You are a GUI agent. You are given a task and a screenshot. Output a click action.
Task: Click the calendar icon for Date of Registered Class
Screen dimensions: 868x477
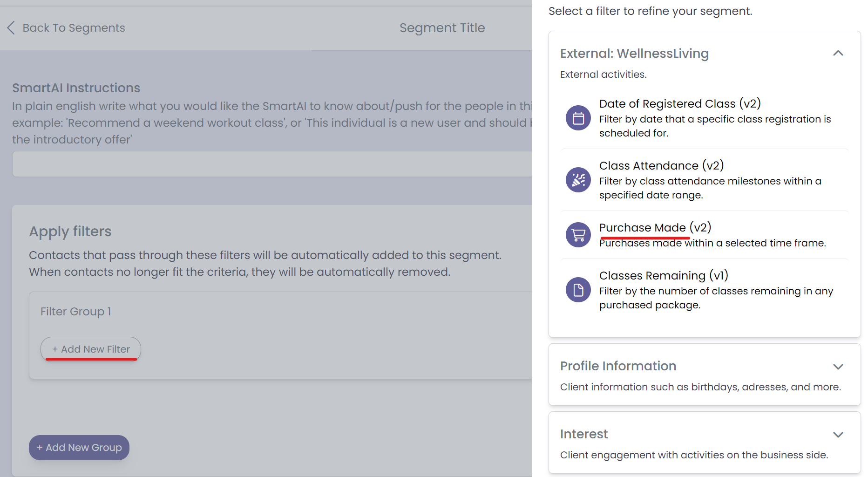[578, 118]
